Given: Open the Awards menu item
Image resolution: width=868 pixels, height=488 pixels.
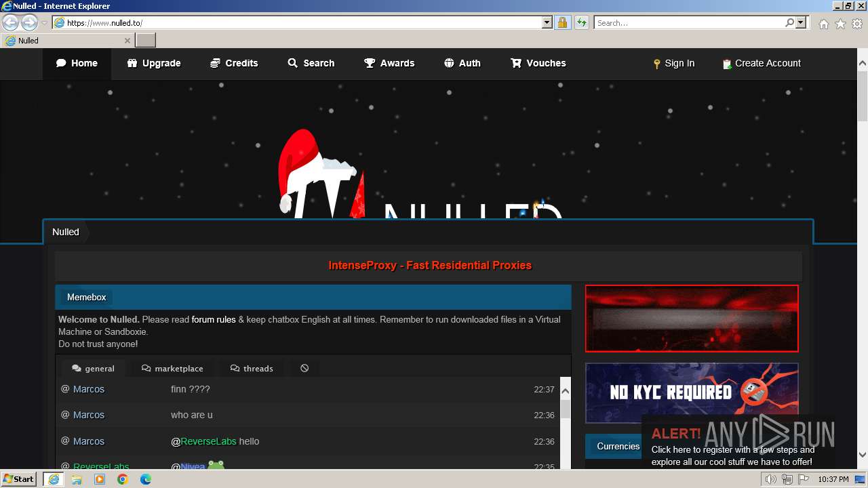Looking at the screenshot, I should [x=389, y=63].
